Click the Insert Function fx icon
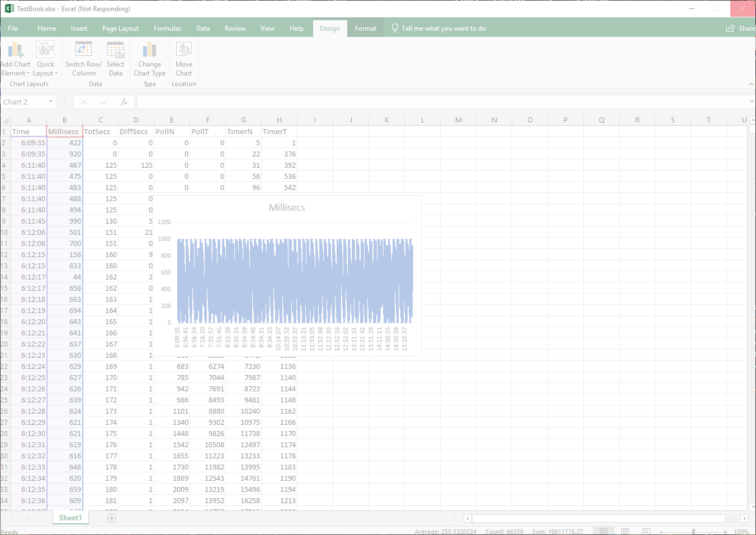Image resolution: width=756 pixels, height=535 pixels. 124,102
